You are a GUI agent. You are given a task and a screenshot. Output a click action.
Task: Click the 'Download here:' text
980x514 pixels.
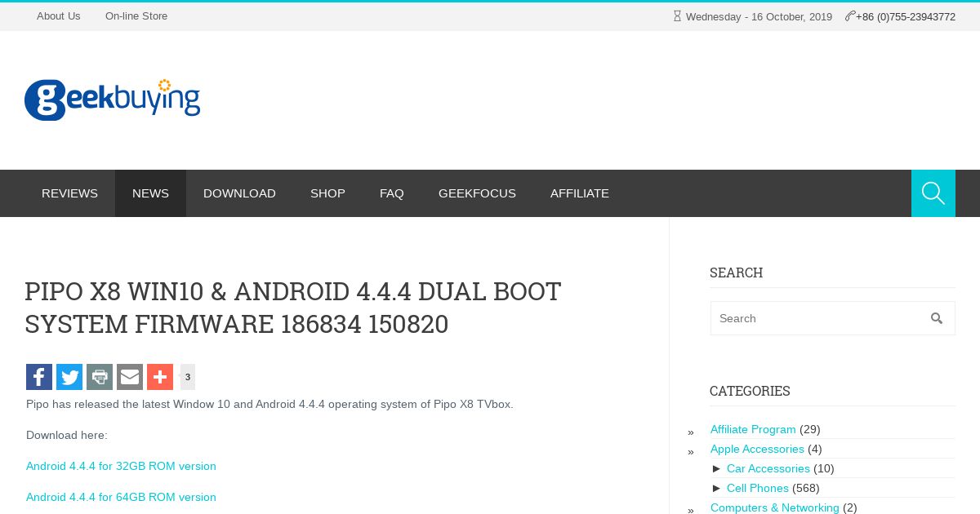(67, 435)
